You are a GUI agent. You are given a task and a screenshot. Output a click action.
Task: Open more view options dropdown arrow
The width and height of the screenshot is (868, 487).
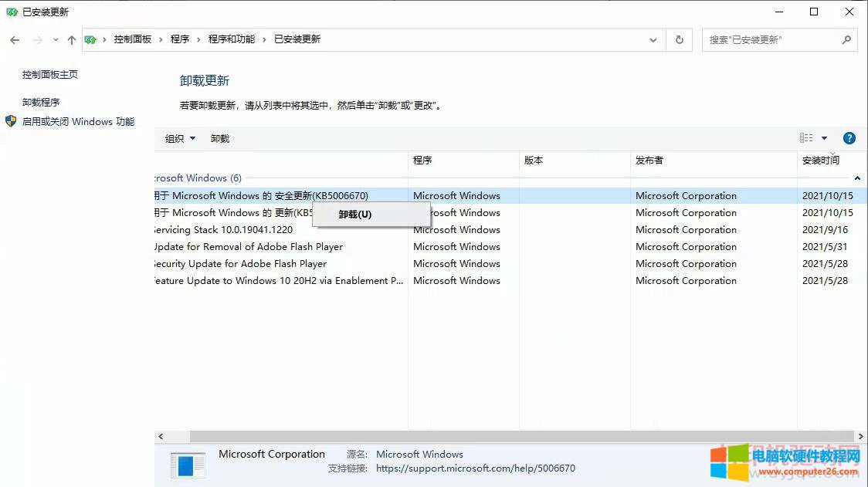tap(824, 138)
